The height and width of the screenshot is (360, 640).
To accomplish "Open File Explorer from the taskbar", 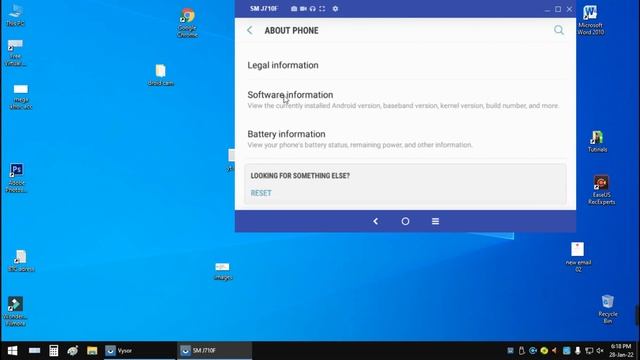I will coord(92,351).
